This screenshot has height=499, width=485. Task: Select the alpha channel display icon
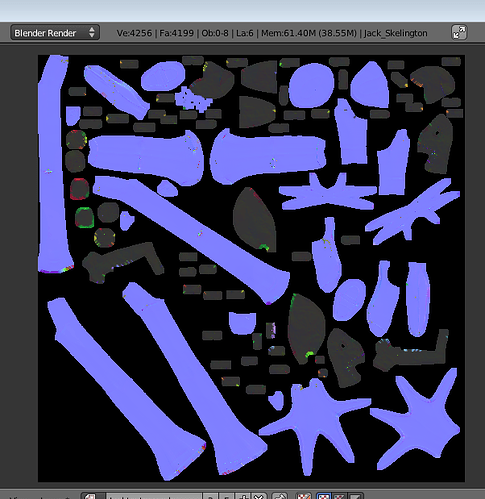click(339, 496)
